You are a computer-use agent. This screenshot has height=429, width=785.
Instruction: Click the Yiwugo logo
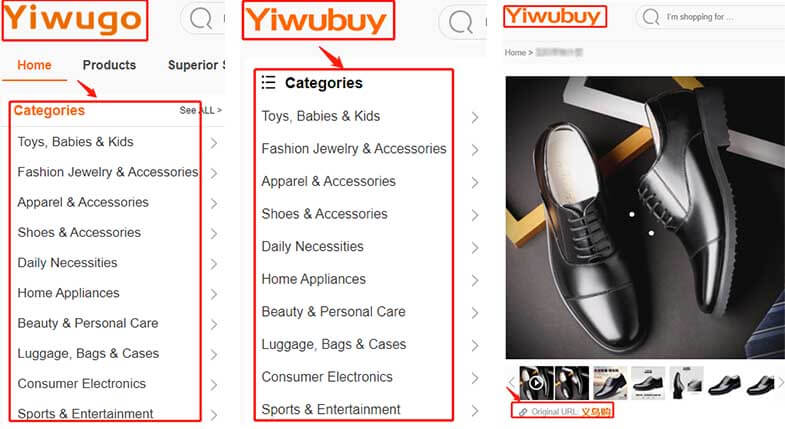point(73,20)
